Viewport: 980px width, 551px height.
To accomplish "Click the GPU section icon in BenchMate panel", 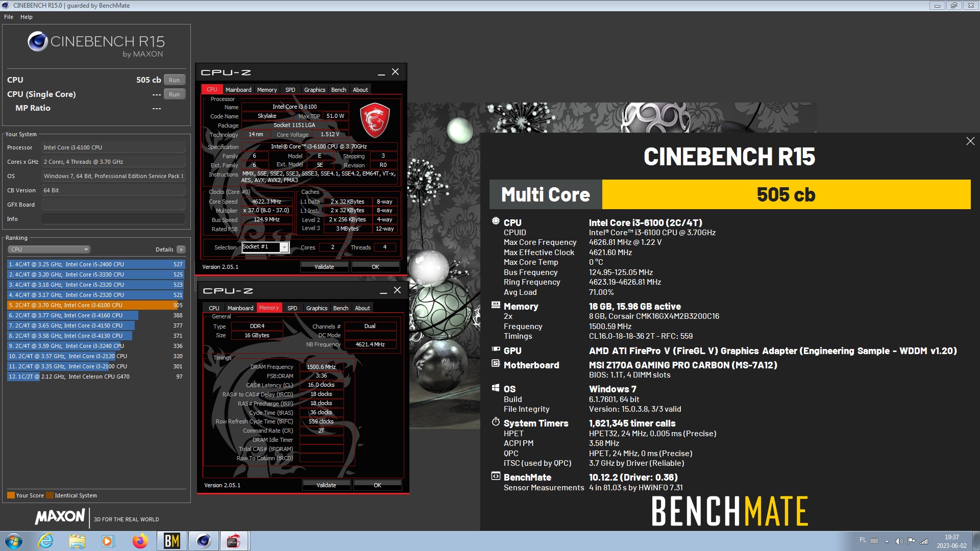I will click(x=496, y=349).
